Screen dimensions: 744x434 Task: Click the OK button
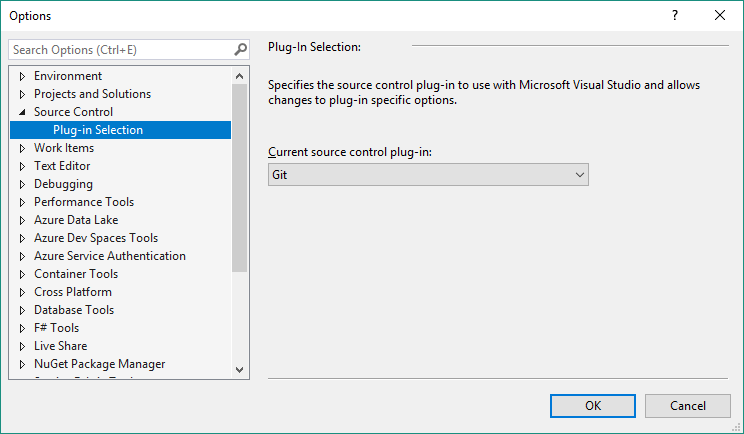tap(593, 405)
